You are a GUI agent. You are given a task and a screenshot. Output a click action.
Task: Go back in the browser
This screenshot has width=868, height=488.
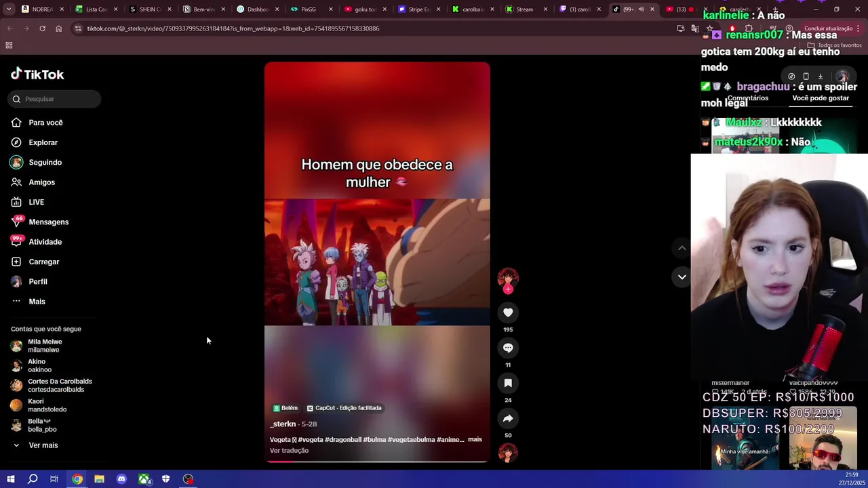9,28
